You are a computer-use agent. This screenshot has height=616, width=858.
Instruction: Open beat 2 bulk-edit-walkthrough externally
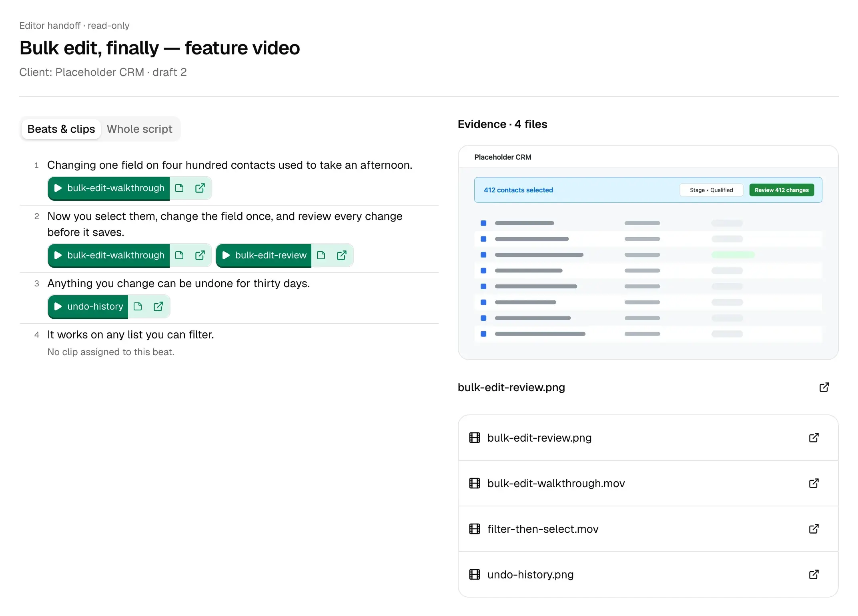(200, 255)
